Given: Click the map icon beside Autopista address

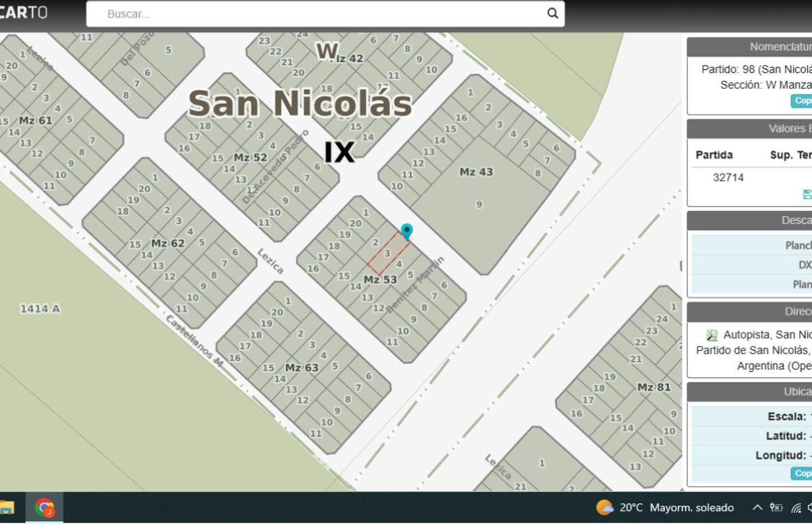Looking at the screenshot, I should pyautogui.click(x=712, y=335).
